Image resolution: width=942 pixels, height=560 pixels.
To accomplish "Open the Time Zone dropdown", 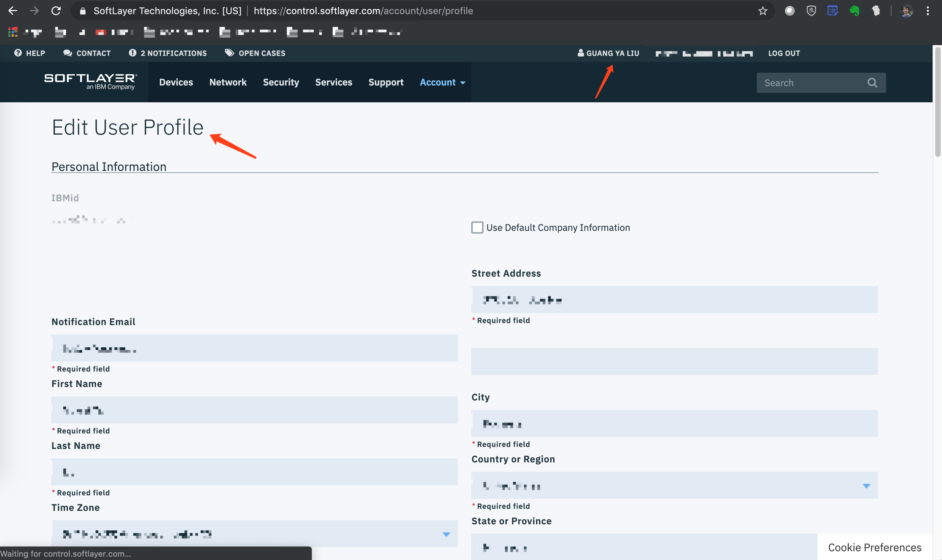I will 446,534.
